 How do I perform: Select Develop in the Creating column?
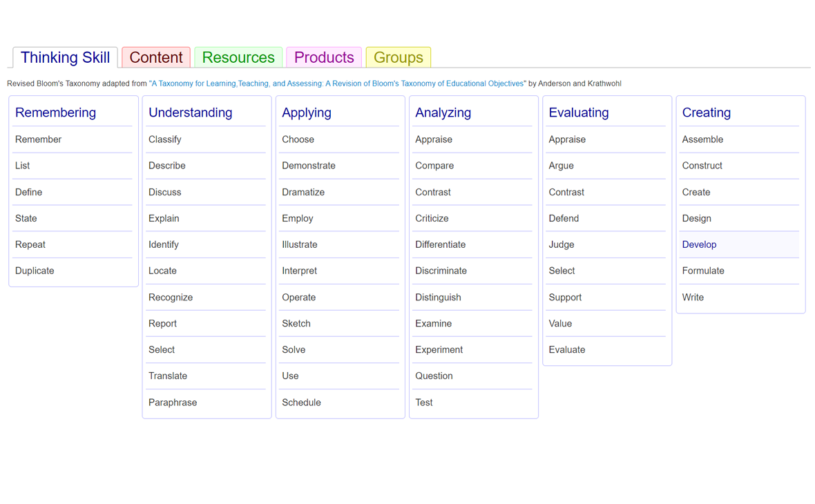pyautogui.click(x=699, y=244)
